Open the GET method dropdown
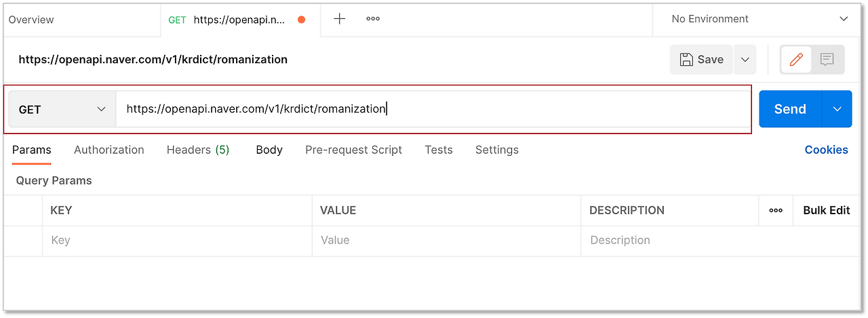This screenshot has width=868, height=318. pos(62,109)
